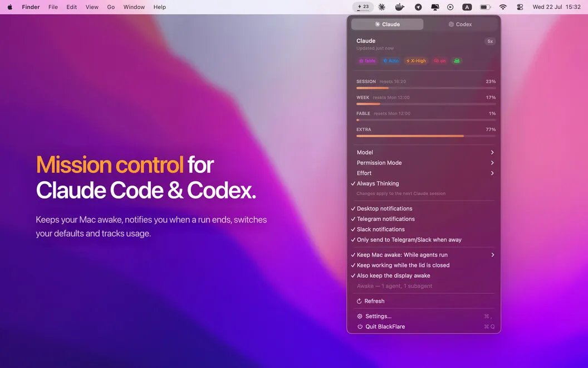588x368 pixels.
Task: Click the 5x plan badge
Action: click(490, 41)
